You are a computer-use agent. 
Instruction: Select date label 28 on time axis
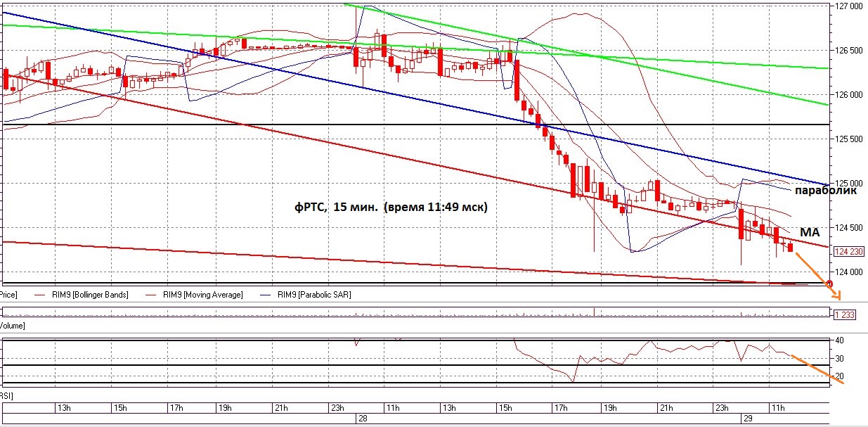pyautogui.click(x=363, y=418)
